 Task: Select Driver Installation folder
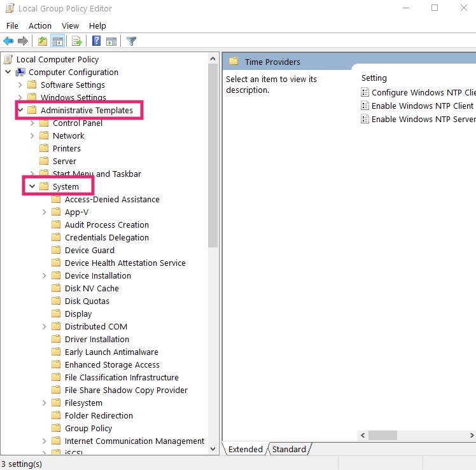tap(97, 339)
